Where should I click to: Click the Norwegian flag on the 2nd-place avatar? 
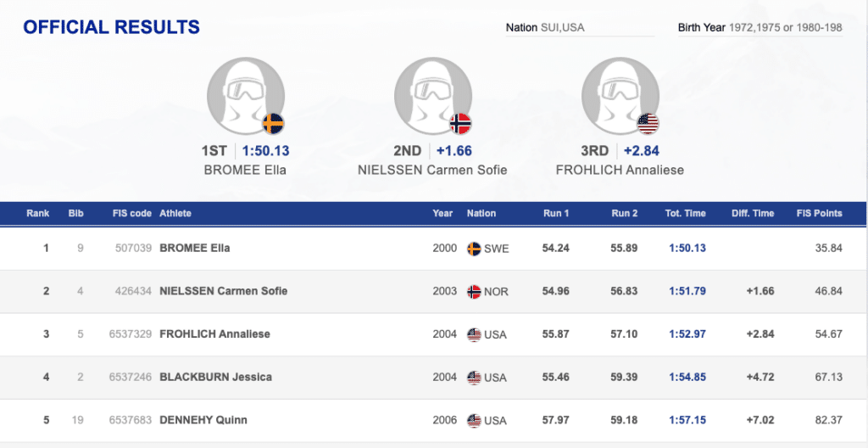pyautogui.click(x=460, y=124)
